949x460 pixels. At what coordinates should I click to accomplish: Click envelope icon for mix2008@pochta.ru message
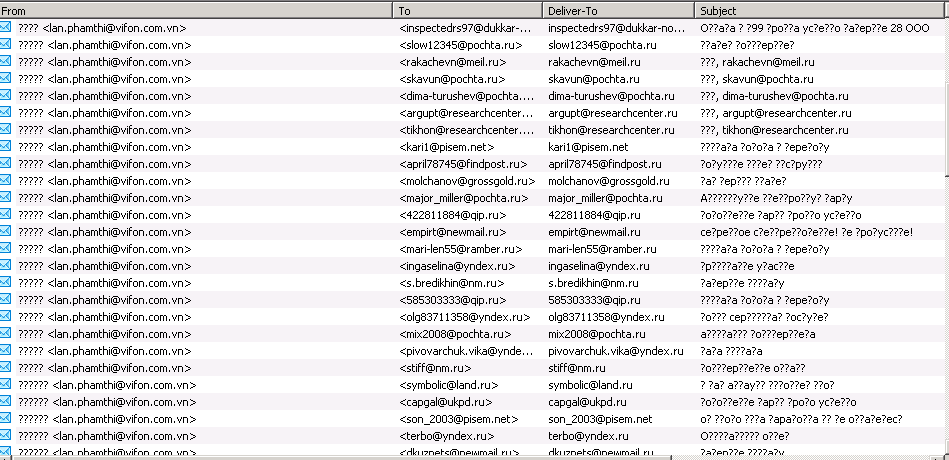5,332
